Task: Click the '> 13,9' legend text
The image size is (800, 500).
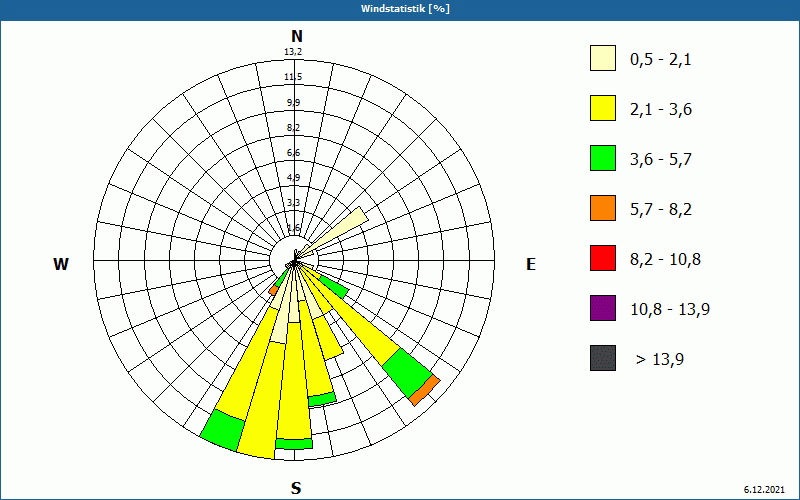Action: [660, 360]
